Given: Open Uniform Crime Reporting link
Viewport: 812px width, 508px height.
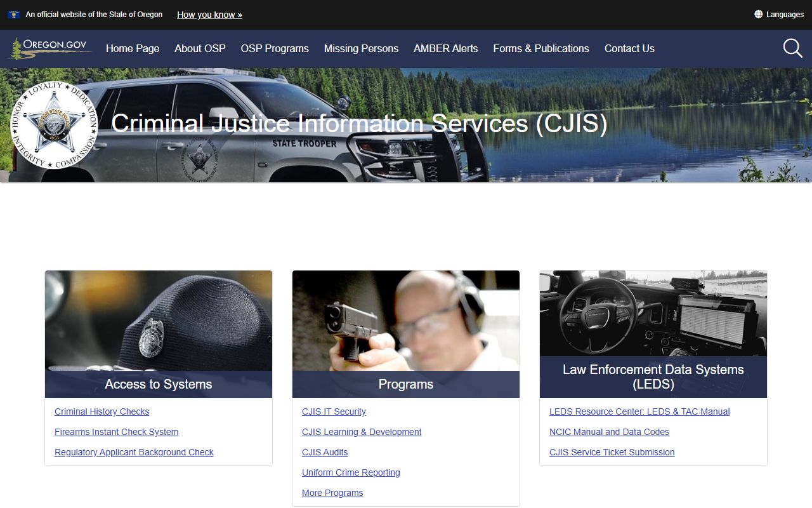Looking at the screenshot, I should [x=351, y=472].
